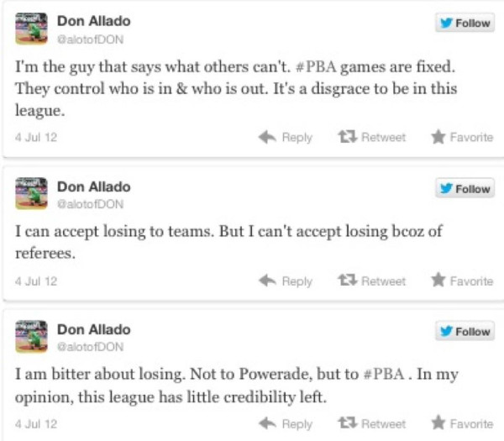This screenshot has width=504, height=441.
Task: Click the @alotofDON handle on third tweet
Action: pos(91,347)
